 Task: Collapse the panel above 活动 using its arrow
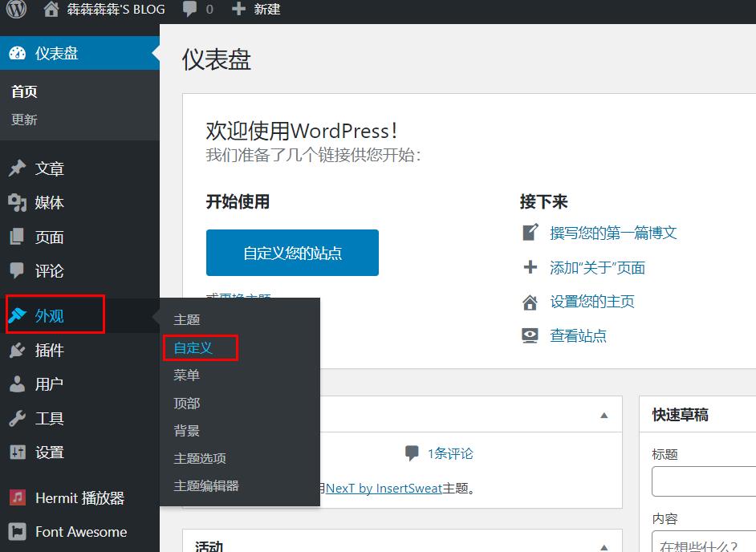point(604,415)
